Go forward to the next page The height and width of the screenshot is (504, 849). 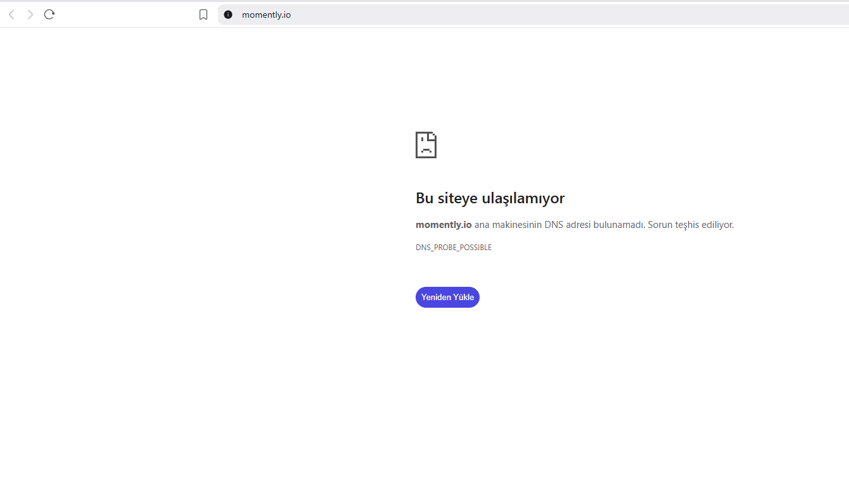pyautogui.click(x=30, y=15)
